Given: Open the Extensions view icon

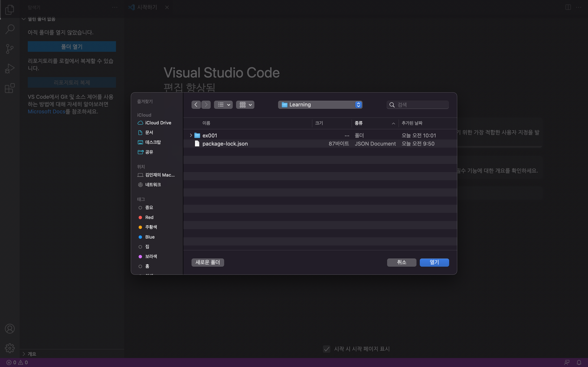Looking at the screenshot, I should 10,88.
